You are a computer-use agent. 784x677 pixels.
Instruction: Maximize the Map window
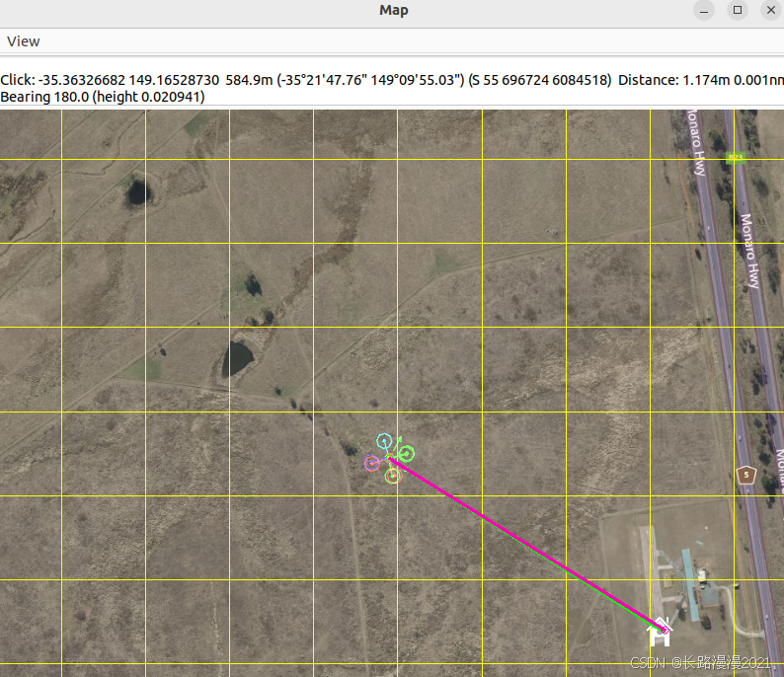tap(738, 11)
